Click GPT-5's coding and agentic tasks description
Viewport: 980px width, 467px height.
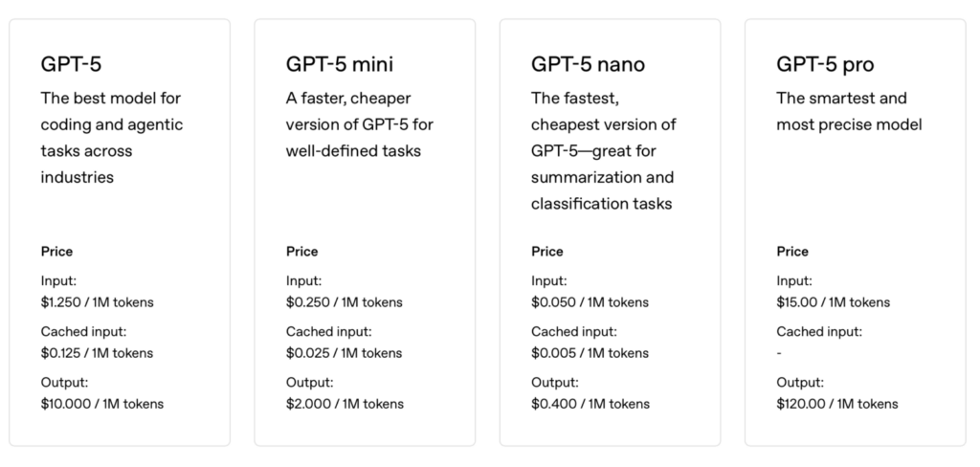[111, 138]
